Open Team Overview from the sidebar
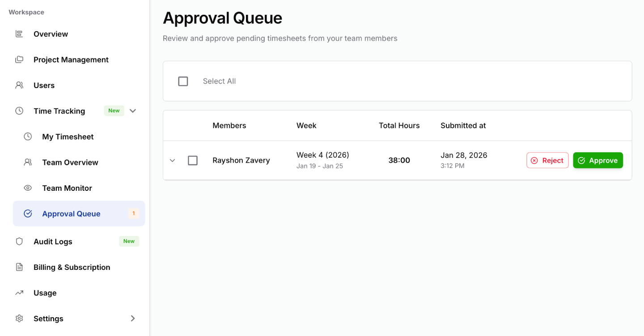644x336 pixels. click(70, 162)
